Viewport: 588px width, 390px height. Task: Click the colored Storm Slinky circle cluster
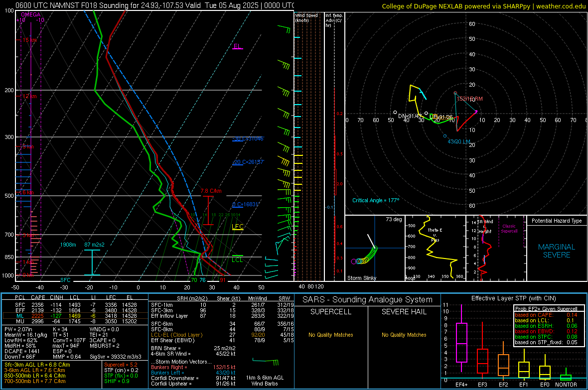pos(364,256)
